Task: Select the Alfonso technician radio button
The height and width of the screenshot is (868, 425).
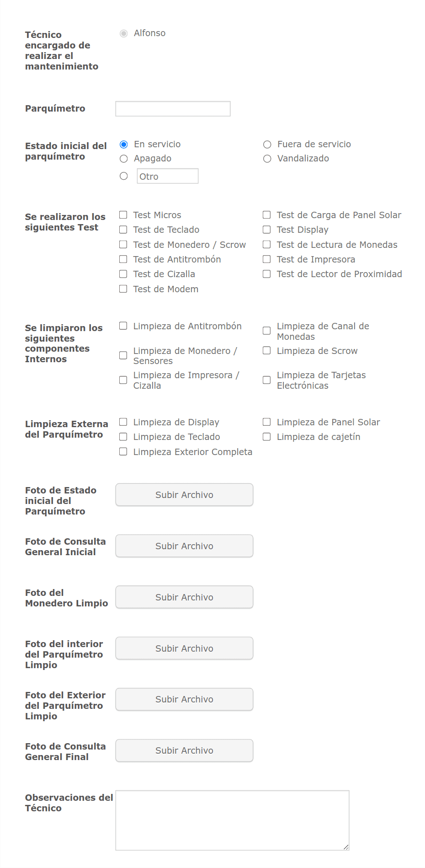Action: click(x=123, y=33)
